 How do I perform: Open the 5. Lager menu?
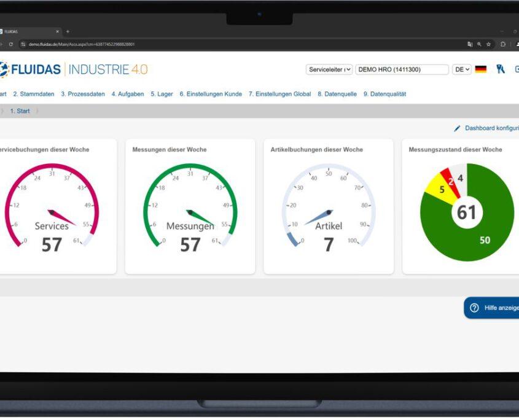(x=162, y=94)
